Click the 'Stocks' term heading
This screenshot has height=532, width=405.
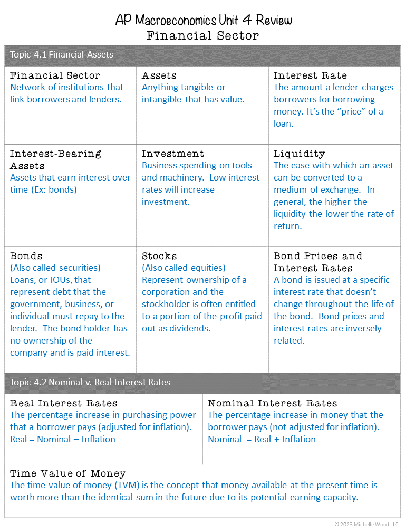pos(159,256)
